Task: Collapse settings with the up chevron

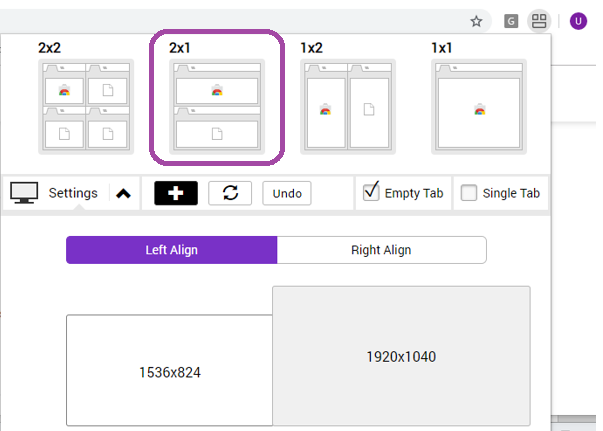Action: click(x=123, y=194)
